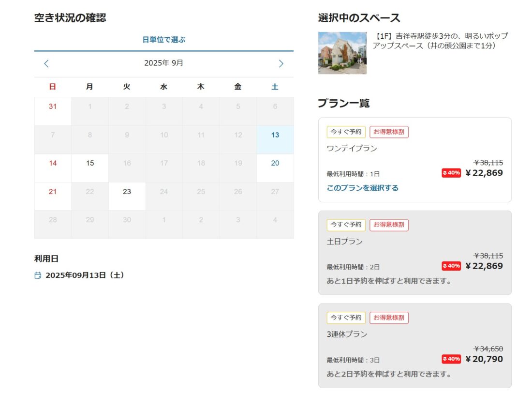Click the 40% discount badge on 3連休プラン

(451, 359)
